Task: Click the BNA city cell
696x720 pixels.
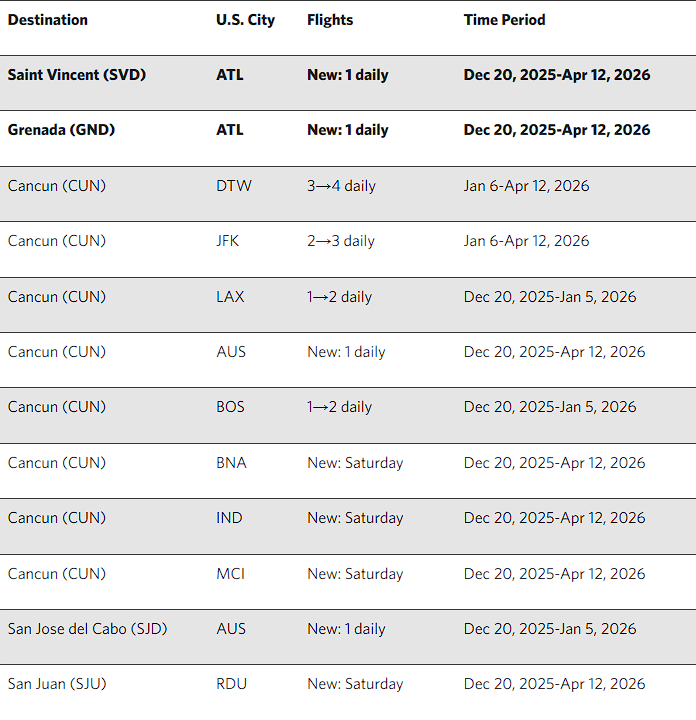Action: [231, 463]
